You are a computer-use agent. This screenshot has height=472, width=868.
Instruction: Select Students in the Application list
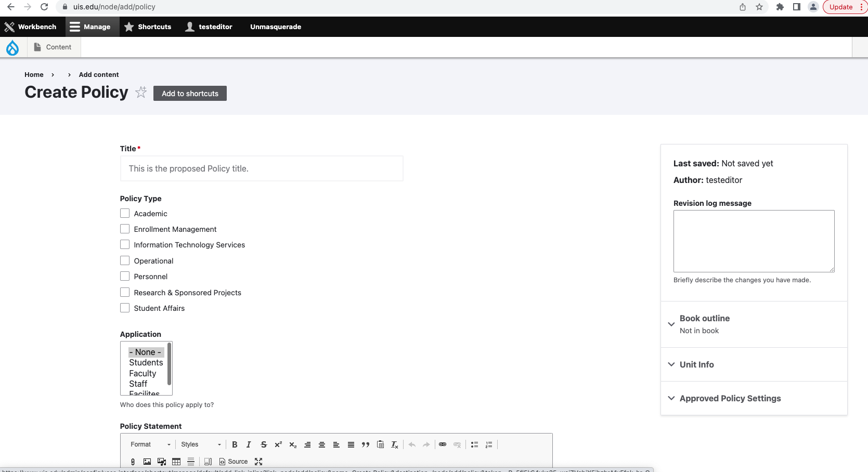[x=146, y=362]
